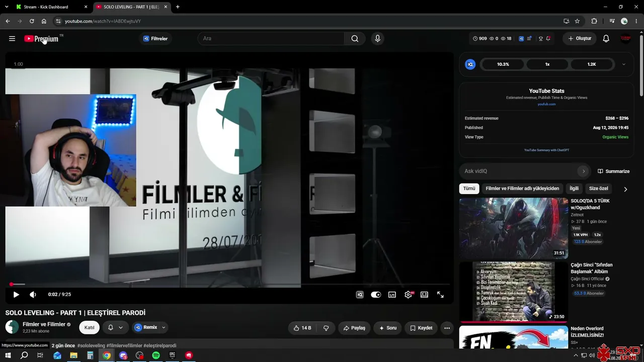Show more filter chips with right arrow
This screenshot has height=362, width=644.
[625, 189]
